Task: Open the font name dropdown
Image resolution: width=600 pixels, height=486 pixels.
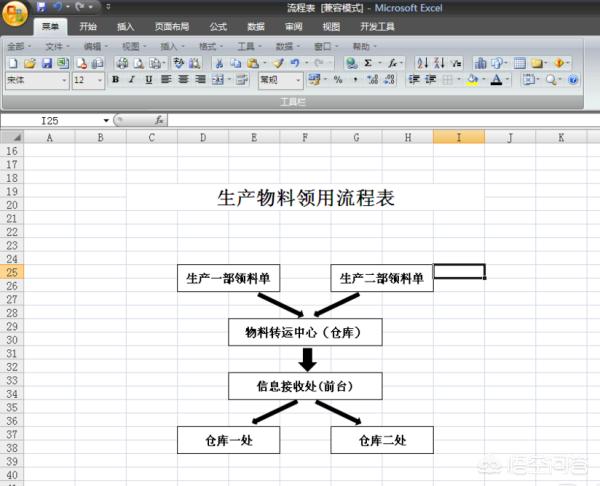Action: click(64, 80)
